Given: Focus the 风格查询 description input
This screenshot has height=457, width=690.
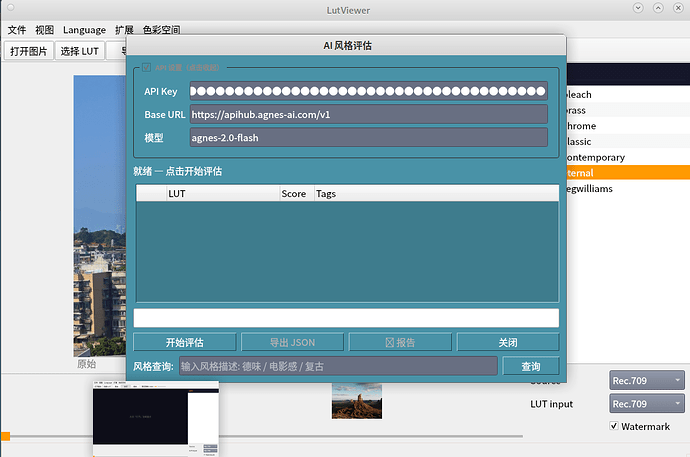Looking at the screenshot, I should 338,366.
